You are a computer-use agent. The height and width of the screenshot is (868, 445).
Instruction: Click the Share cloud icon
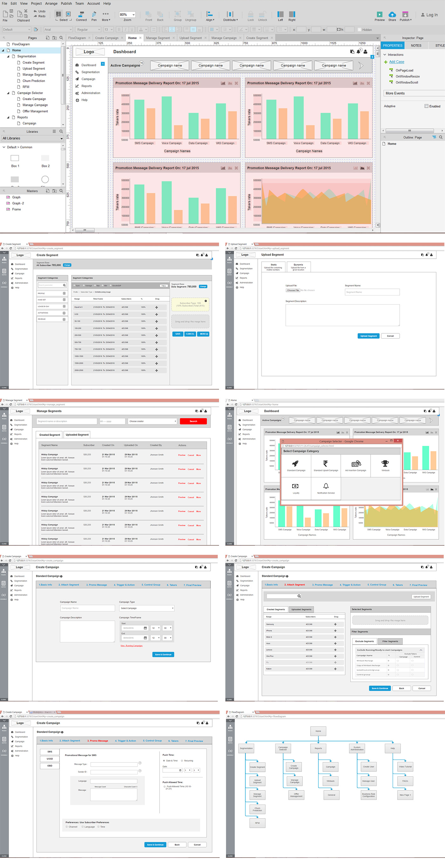(392, 15)
